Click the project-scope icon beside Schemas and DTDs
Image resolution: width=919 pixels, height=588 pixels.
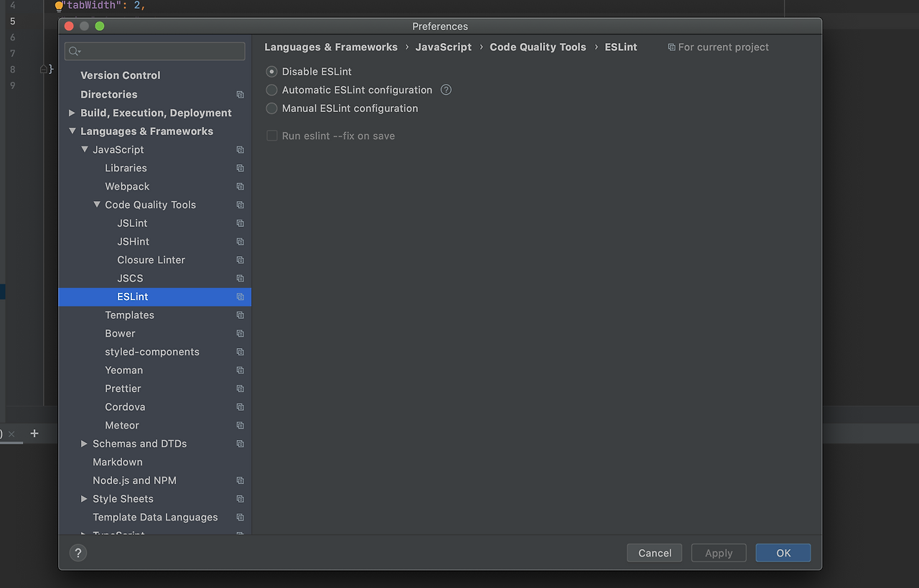[x=241, y=444]
